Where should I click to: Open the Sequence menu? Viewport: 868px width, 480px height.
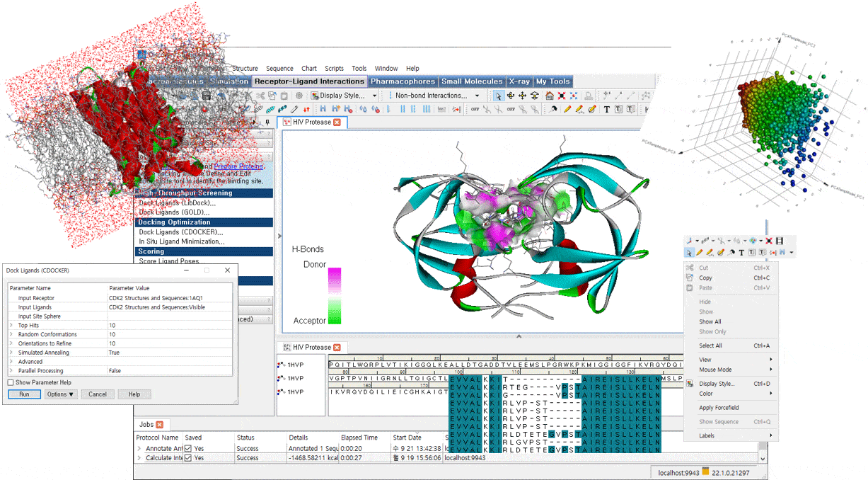279,69
